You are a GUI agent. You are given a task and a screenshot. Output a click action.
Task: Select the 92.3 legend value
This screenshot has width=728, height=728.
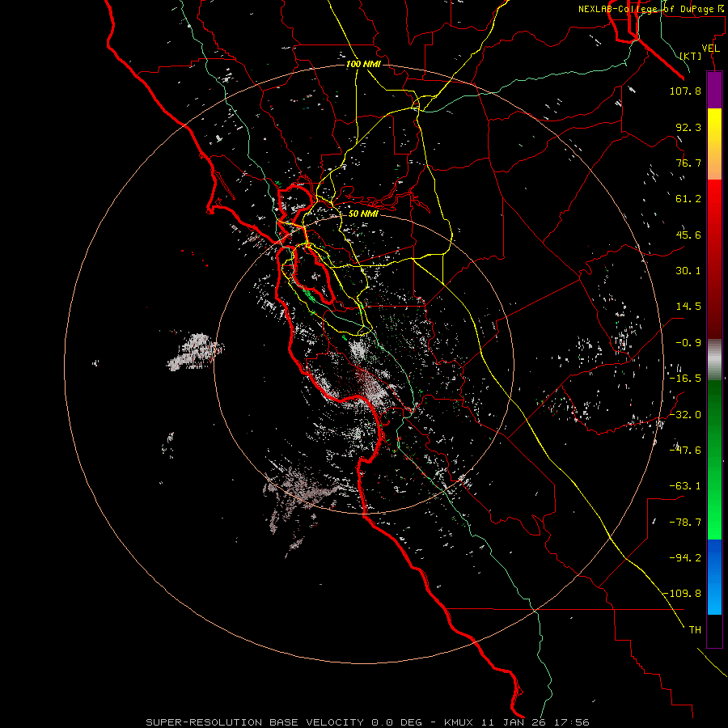(688, 127)
